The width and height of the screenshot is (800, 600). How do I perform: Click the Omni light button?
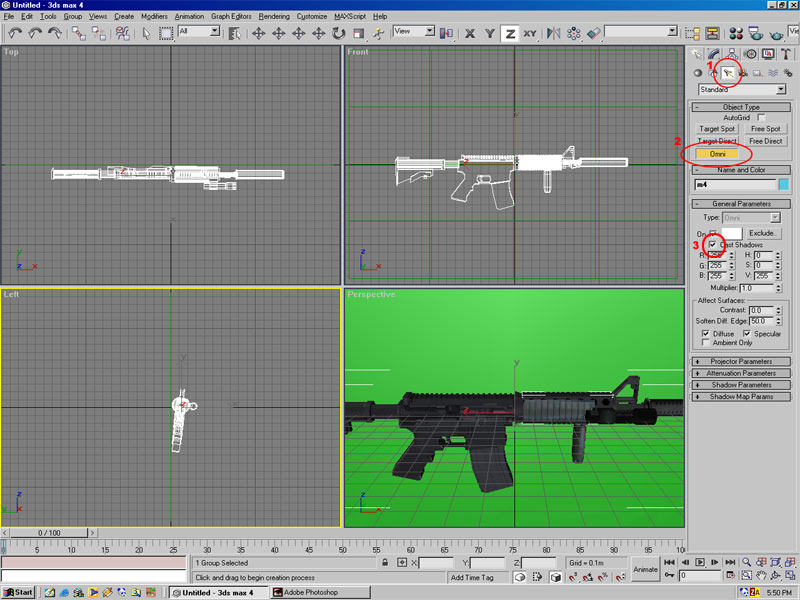point(717,154)
